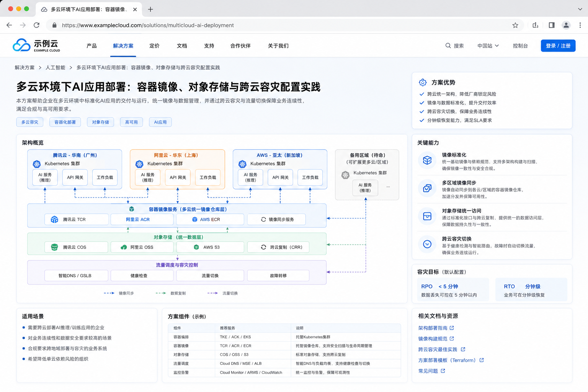Screen dimensions: 588x392
Task: Click the 镜像标准化 cube icon
Action: pos(427,160)
